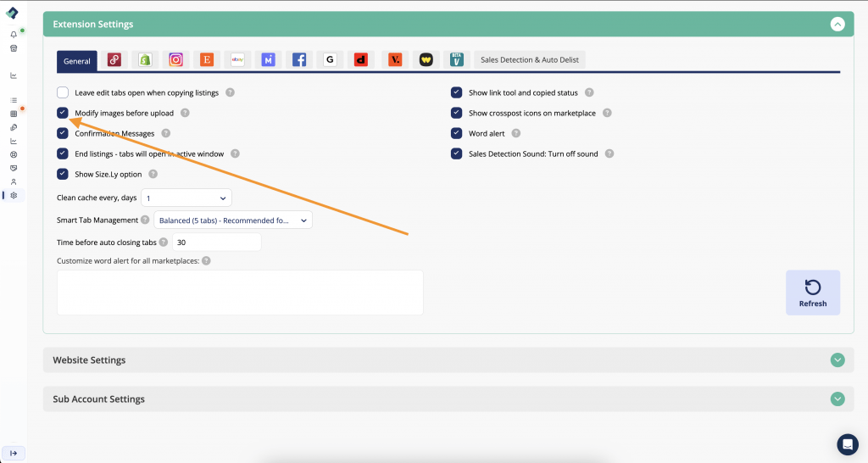The height and width of the screenshot is (463, 868).
Task: Open the Grailed settings tab
Action: tap(330, 60)
